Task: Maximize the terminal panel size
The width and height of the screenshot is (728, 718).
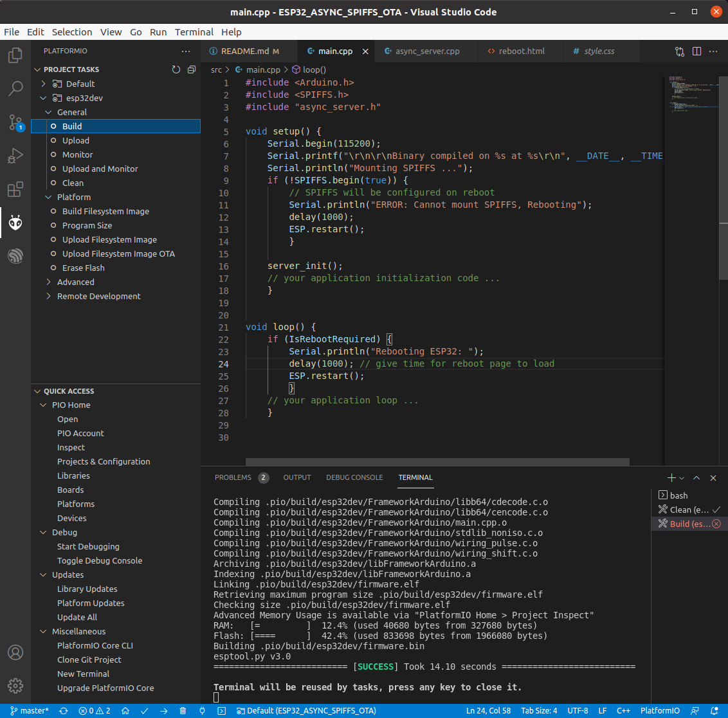Action: (x=696, y=477)
